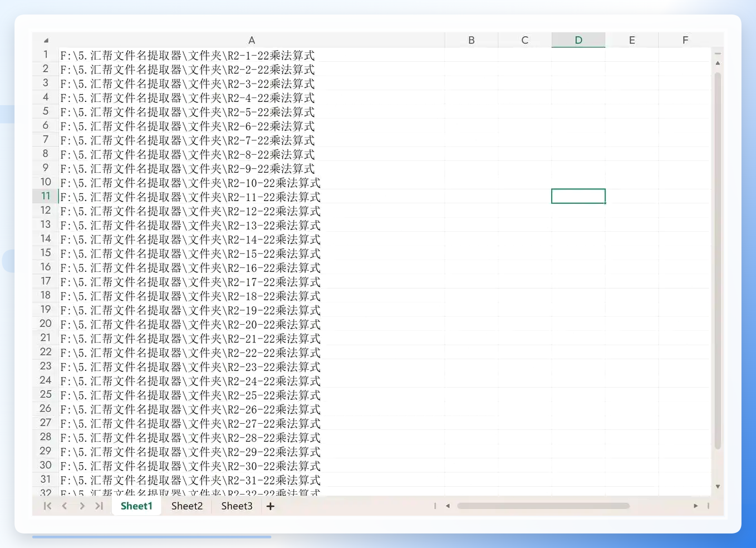This screenshot has height=548, width=756.
Task: Open the Sheet3 tab
Action: [237, 506]
